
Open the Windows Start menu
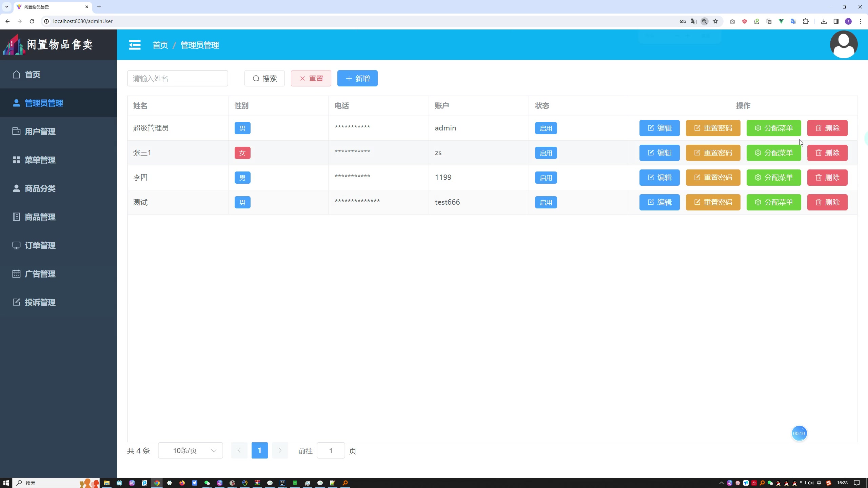tap(6, 483)
